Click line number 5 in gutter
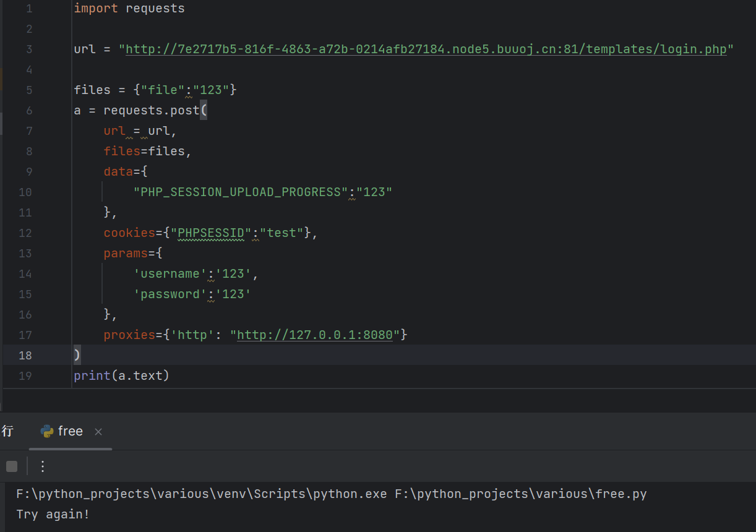 pyautogui.click(x=30, y=90)
